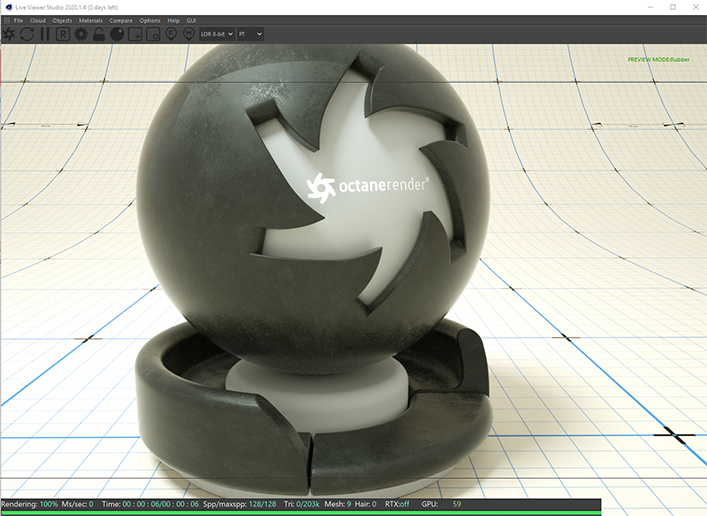Screen dimensions: 707x516
Task: Open the File menu
Action: coord(18,21)
